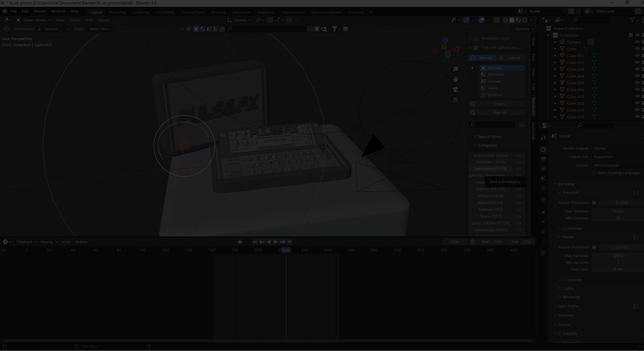The image size is (644, 351).
Task: Jump to the timeline start frame
Action: [x=255, y=242]
